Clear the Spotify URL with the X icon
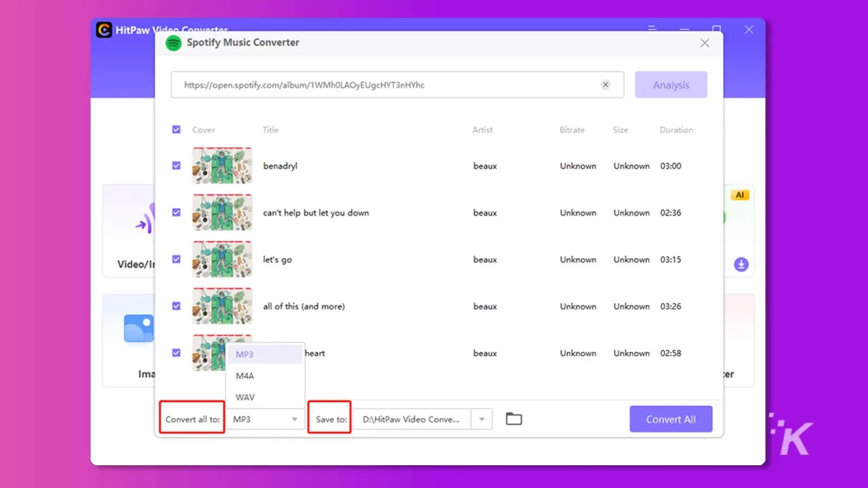The height and width of the screenshot is (488, 868). click(605, 85)
